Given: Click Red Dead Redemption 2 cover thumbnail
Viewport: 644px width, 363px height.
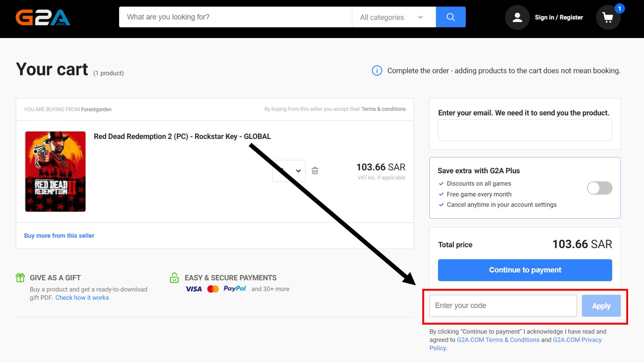Looking at the screenshot, I should point(55,171).
